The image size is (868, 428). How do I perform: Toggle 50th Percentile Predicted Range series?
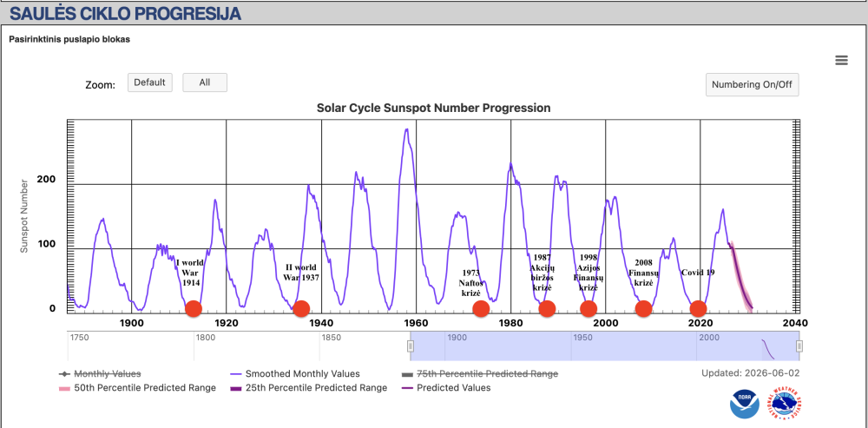(x=137, y=387)
